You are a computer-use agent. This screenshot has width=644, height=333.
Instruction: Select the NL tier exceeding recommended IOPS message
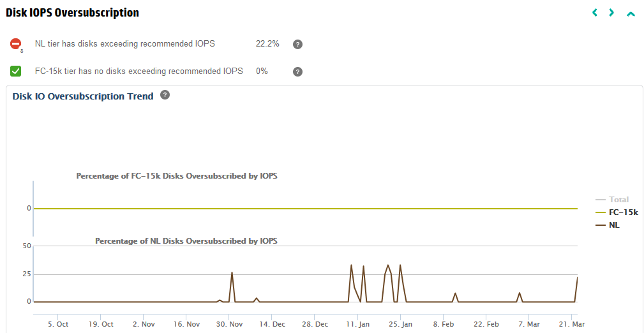[124, 44]
